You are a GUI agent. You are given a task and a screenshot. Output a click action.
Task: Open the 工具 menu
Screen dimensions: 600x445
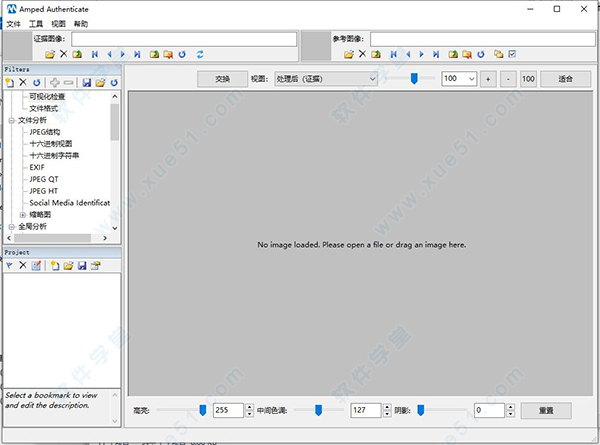click(36, 24)
